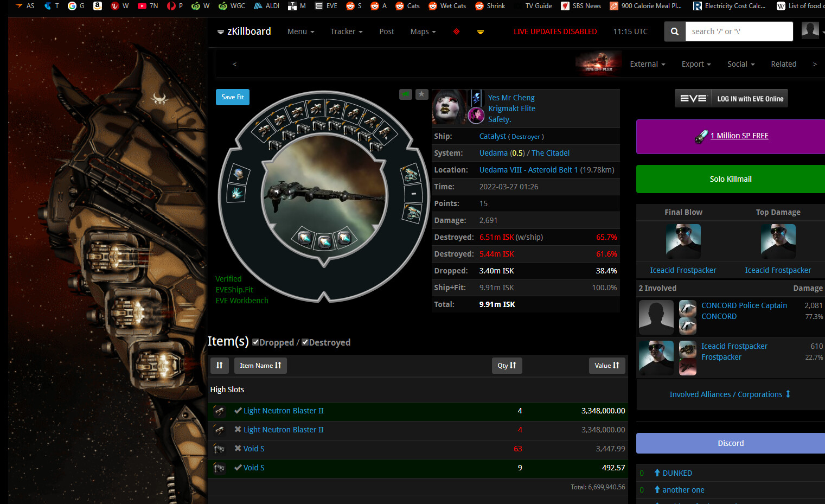The height and width of the screenshot is (504, 825).
Task: Expand the Maps dropdown
Action: 423,31
